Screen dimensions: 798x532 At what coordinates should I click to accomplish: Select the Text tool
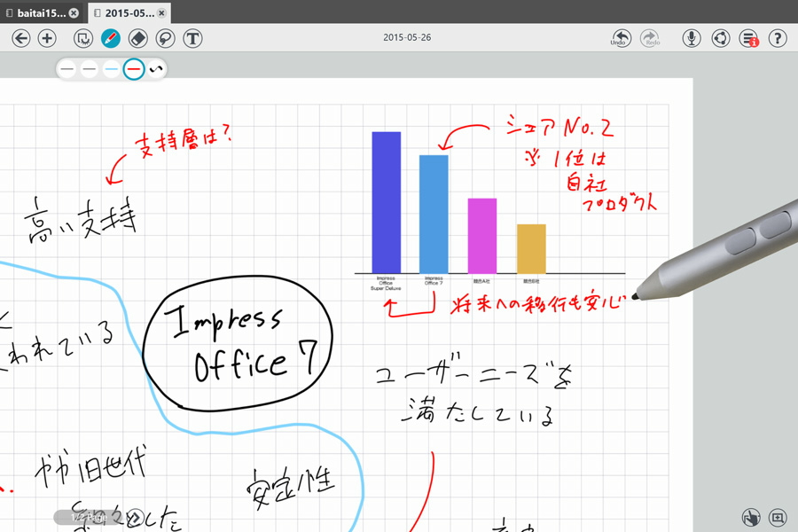coord(192,38)
